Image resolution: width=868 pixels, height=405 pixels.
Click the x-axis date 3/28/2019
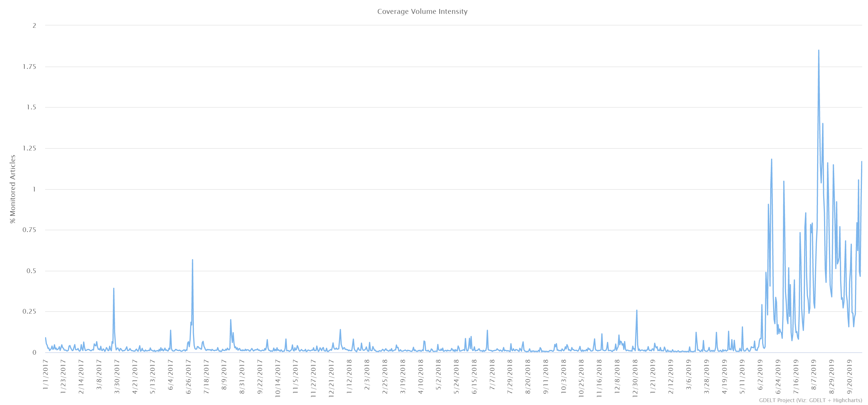tap(707, 376)
